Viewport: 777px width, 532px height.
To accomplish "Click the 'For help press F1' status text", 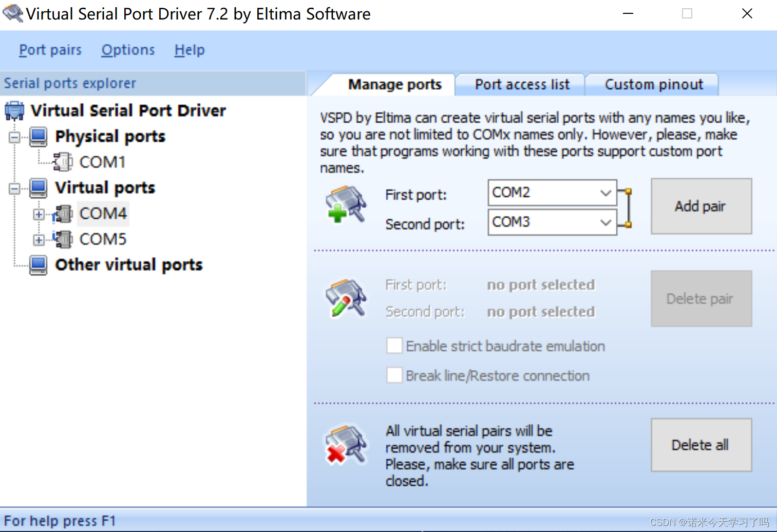I will point(60,521).
